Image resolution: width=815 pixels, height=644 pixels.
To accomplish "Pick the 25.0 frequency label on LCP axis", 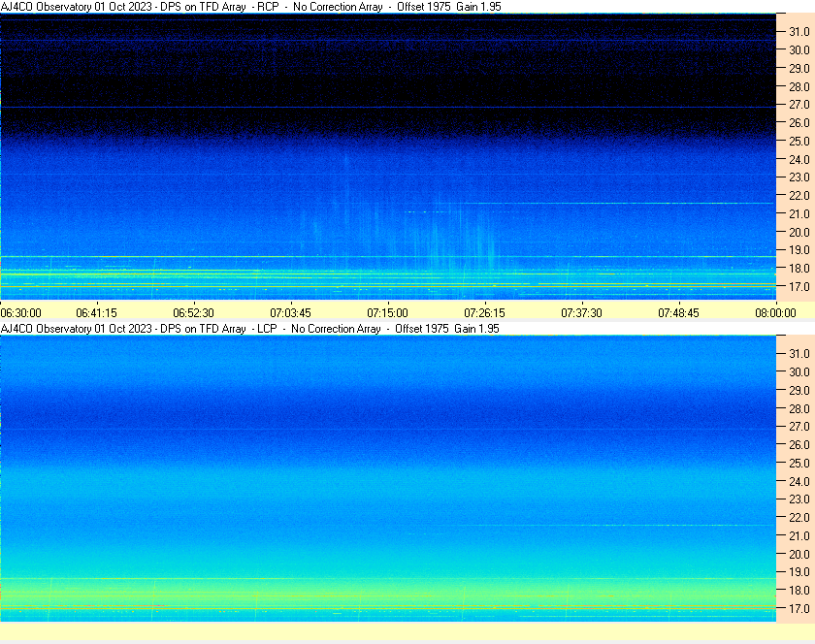I will 799,463.
